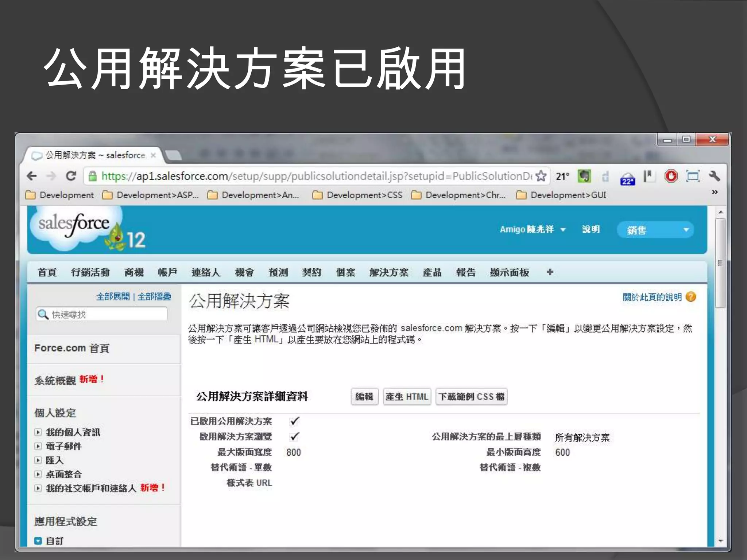747x560 pixels.
Task: Open the Amigo 陳兆祥 user dropdown
Action: pyautogui.click(x=532, y=229)
